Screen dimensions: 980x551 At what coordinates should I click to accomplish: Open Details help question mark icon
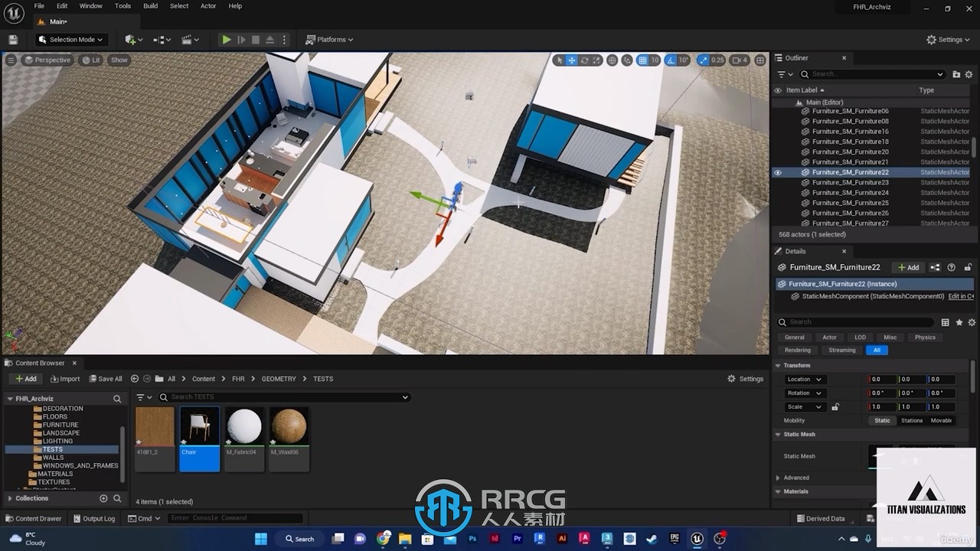coord(952,267)
